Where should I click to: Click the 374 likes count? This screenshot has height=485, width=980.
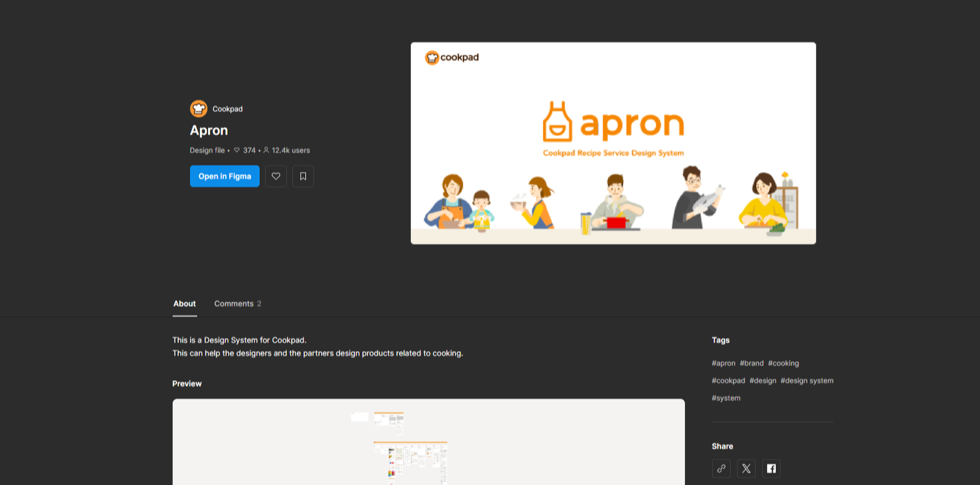(245, 150)
